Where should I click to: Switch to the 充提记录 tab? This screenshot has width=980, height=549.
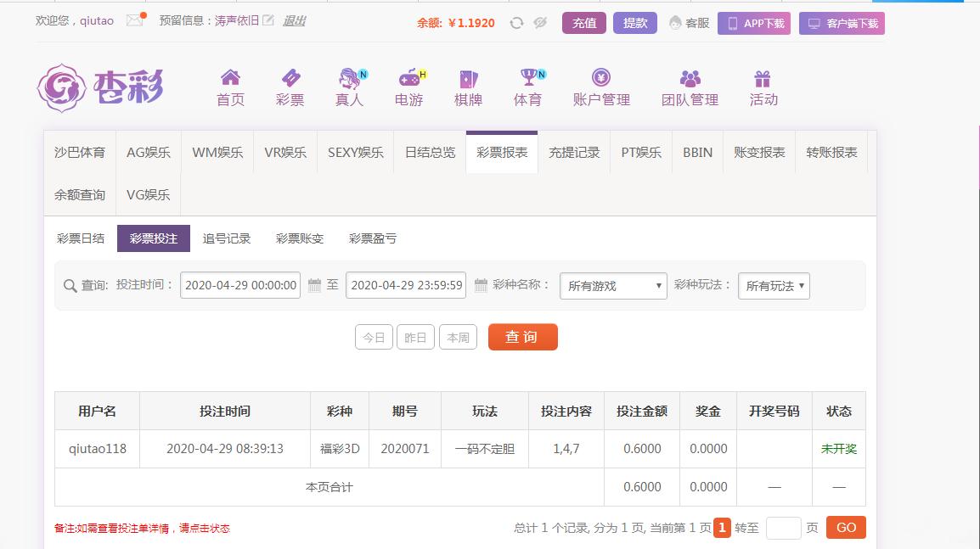574,153
